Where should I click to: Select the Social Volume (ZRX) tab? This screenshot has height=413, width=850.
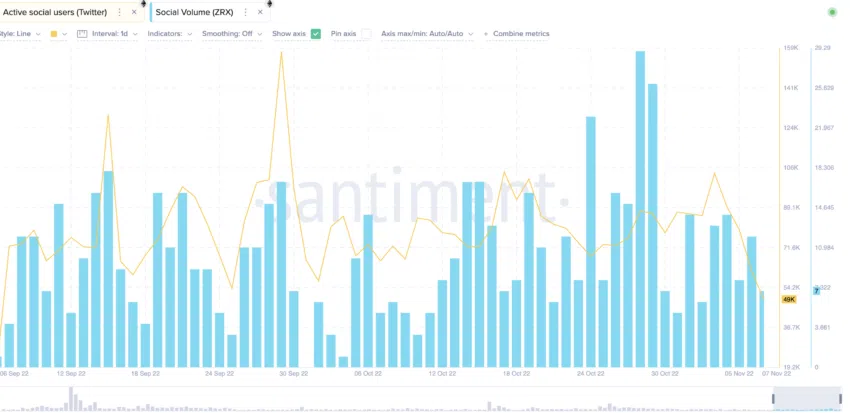coord(194,12)
